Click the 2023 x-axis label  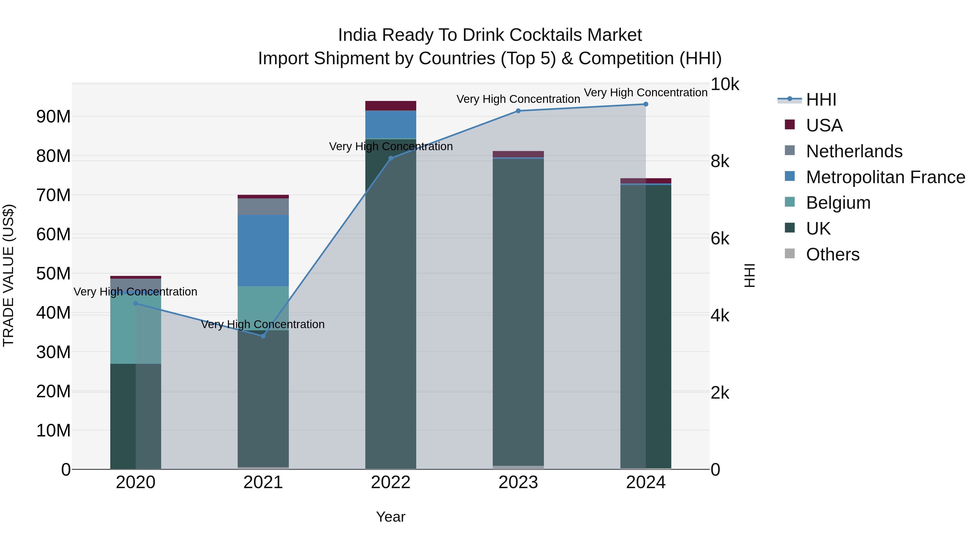click(x=518, y=482)
